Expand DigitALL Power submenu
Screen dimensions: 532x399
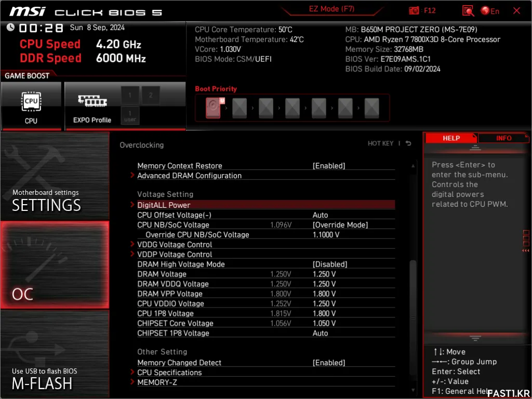263,205
